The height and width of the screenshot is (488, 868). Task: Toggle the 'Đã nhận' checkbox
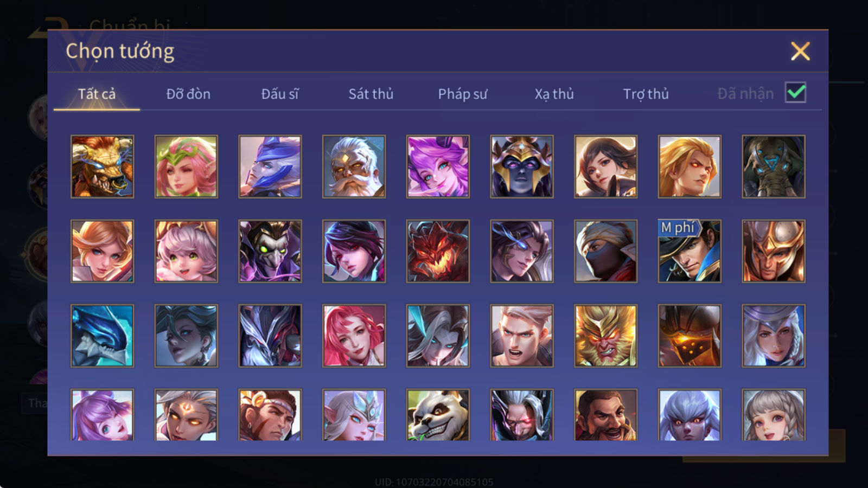(795, 93)
